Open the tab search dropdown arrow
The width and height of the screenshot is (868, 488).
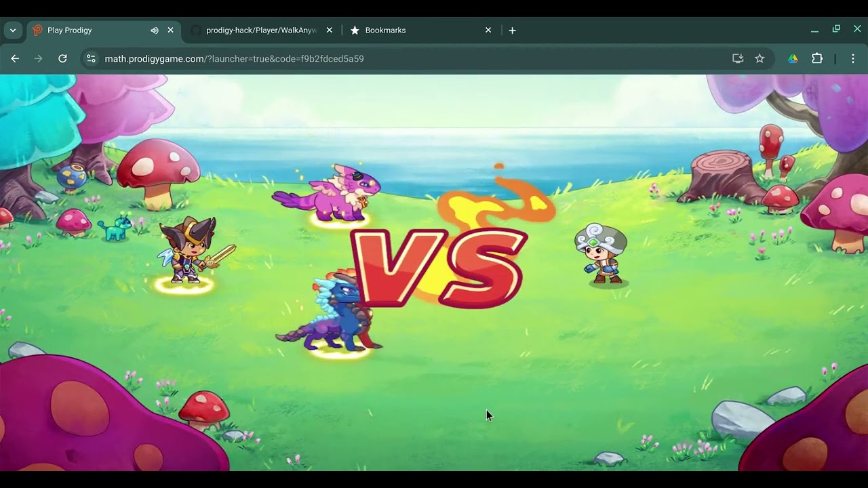coord(13,30)
